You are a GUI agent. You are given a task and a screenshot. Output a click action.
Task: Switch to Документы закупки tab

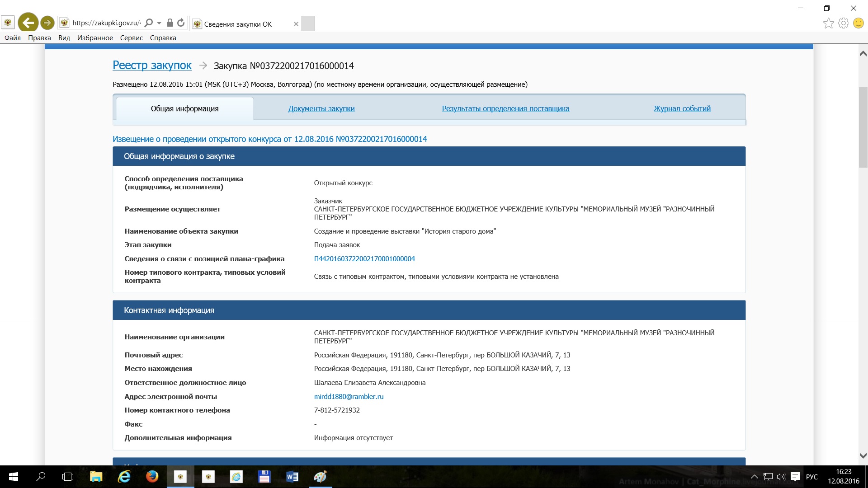(x=321, y=108)
